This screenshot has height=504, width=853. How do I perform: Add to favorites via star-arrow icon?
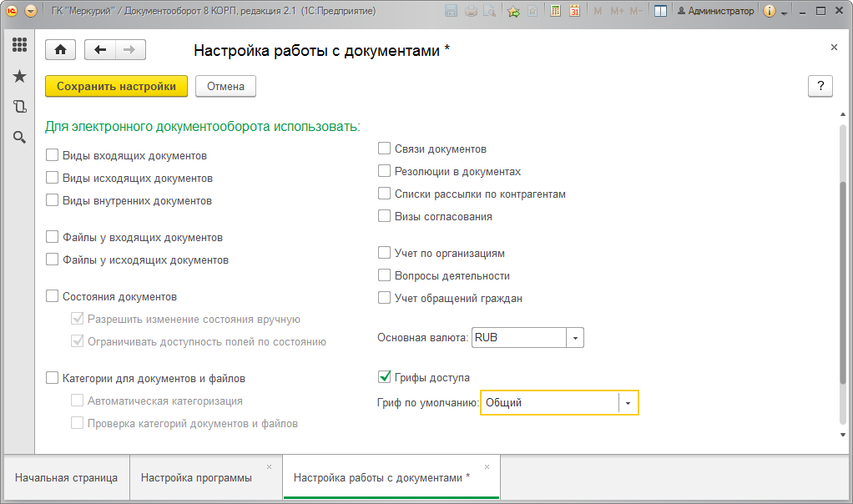pyautogui.click(x=513, y=11)
